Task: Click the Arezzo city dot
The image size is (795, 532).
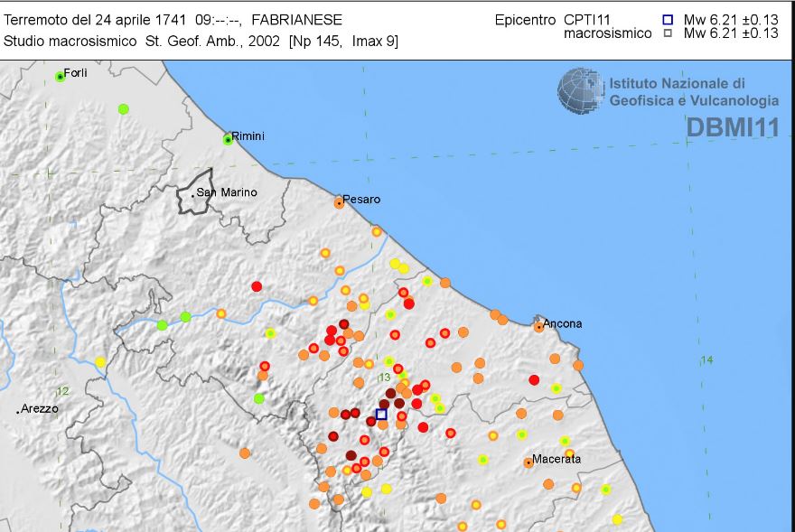Action: click(x=18, y=411)
